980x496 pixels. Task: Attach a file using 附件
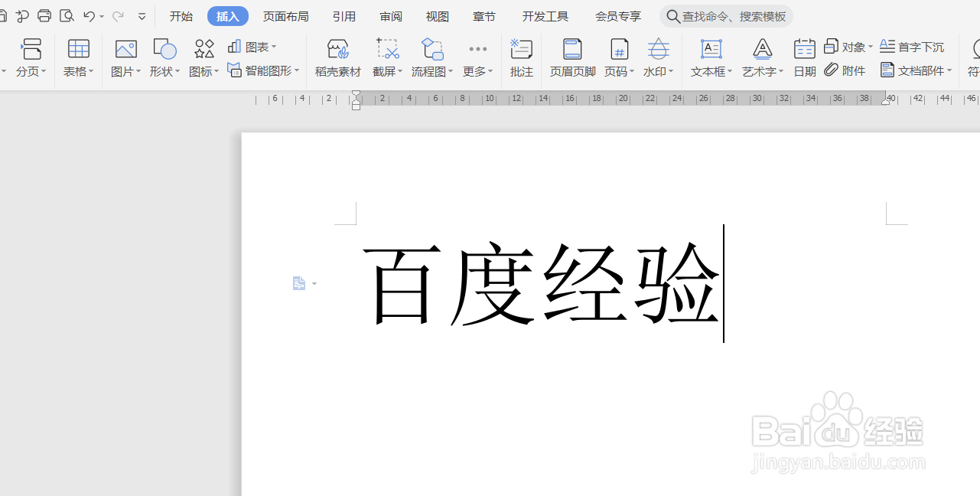[845, 70]
